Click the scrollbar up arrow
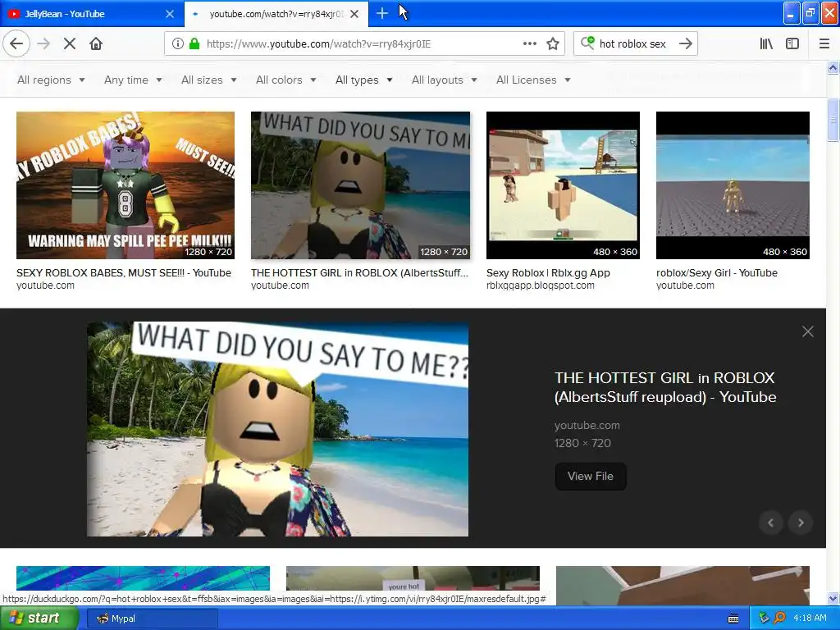This screenshot has width=840, height=630. (833, 68)
